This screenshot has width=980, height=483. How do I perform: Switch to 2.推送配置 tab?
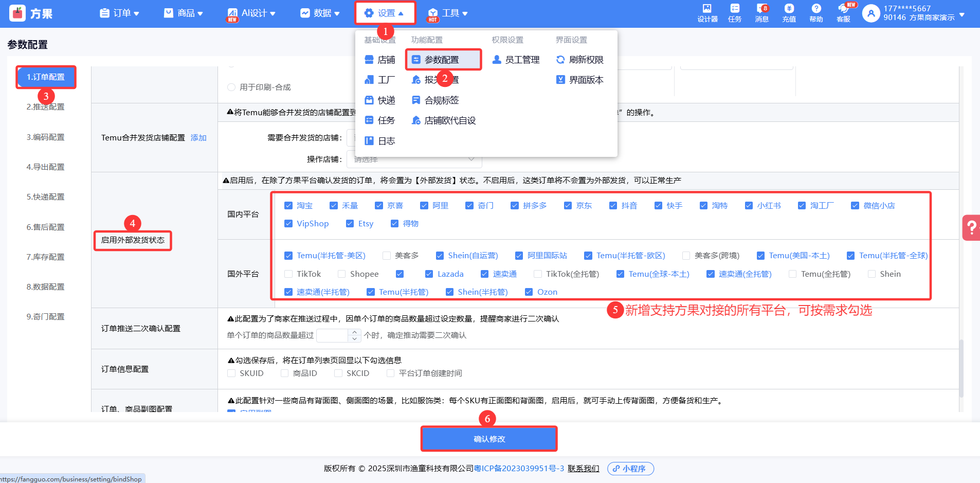pyautogui.click(x=45, y=107)
